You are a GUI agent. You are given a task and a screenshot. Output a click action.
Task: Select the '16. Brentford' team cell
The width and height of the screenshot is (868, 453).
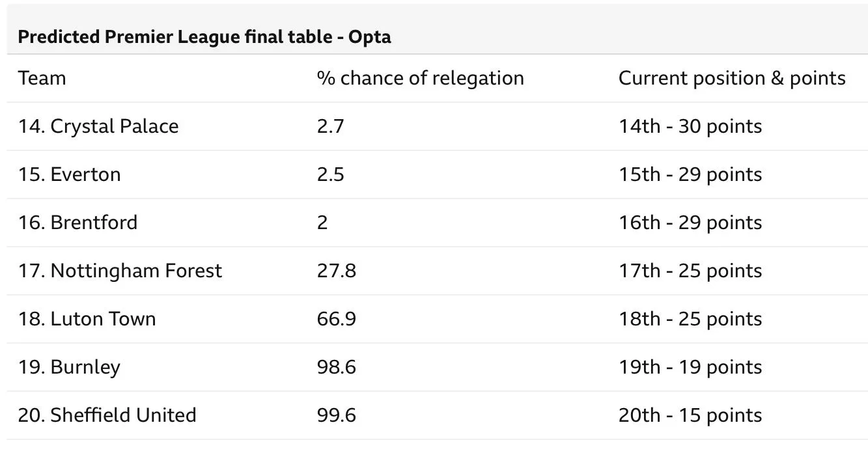(x=77, y=223)
